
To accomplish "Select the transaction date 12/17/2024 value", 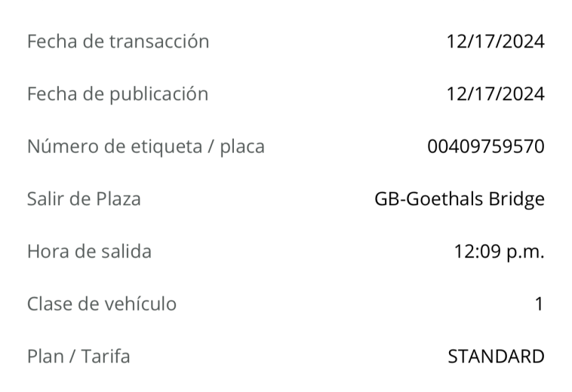I will coord(495,41).
